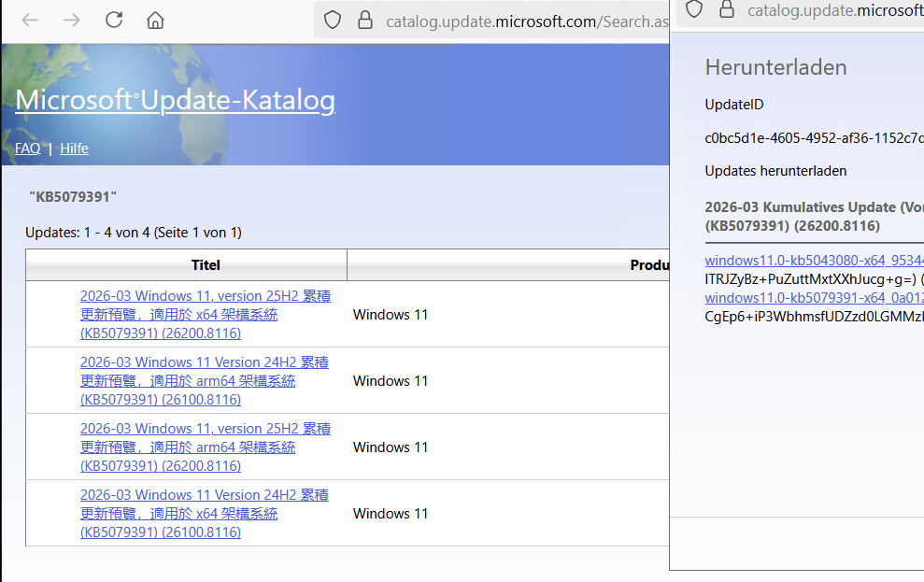Open the Microsoft Update-Katalog home link

point(175,100)
